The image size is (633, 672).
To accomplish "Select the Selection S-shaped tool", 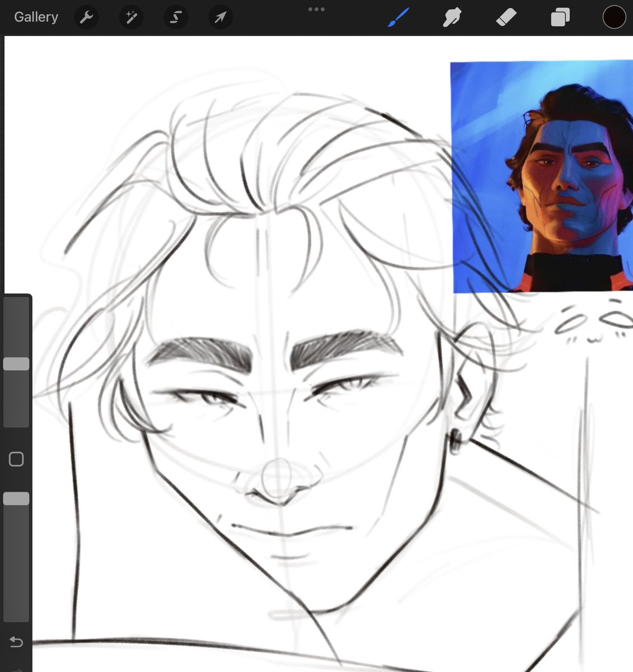I will tap(176, 17).
